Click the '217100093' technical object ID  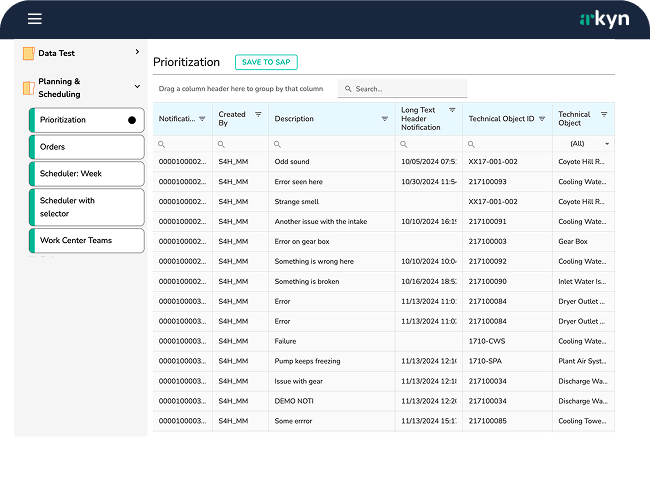(488, 182)
